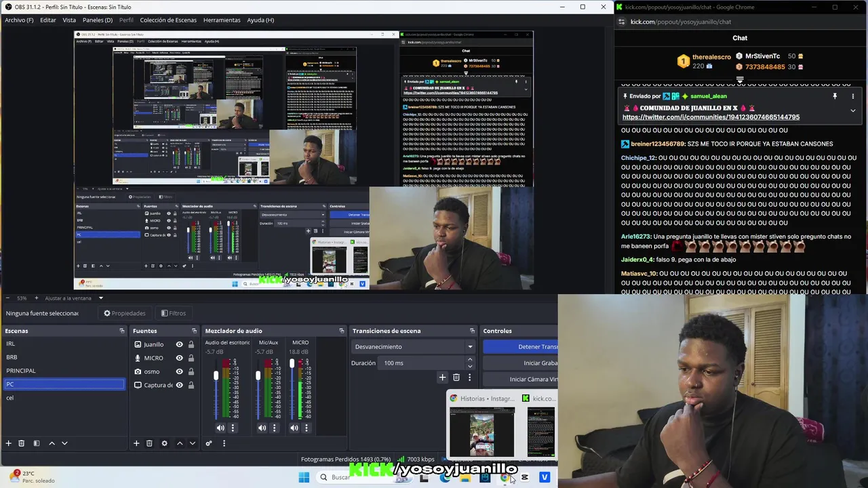Screen dimensions: 868x488
Task: Toggle lock on osmo source
Action: click(191, 371)
